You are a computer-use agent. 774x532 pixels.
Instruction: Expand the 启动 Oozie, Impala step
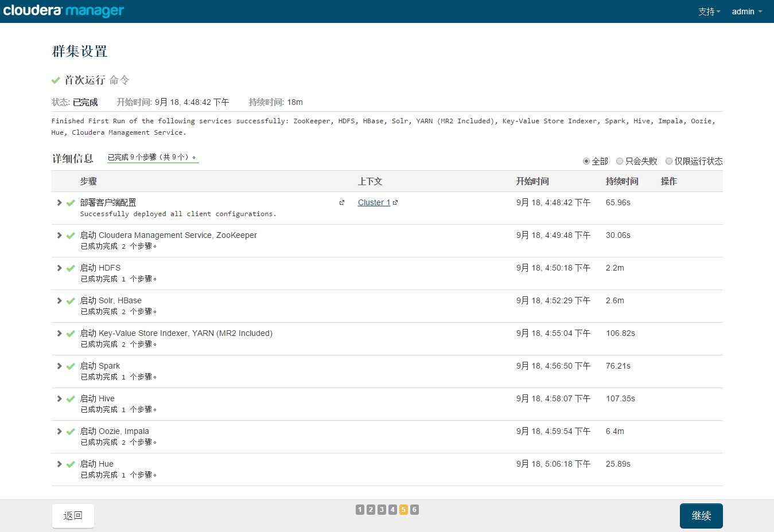click(59, 431)
